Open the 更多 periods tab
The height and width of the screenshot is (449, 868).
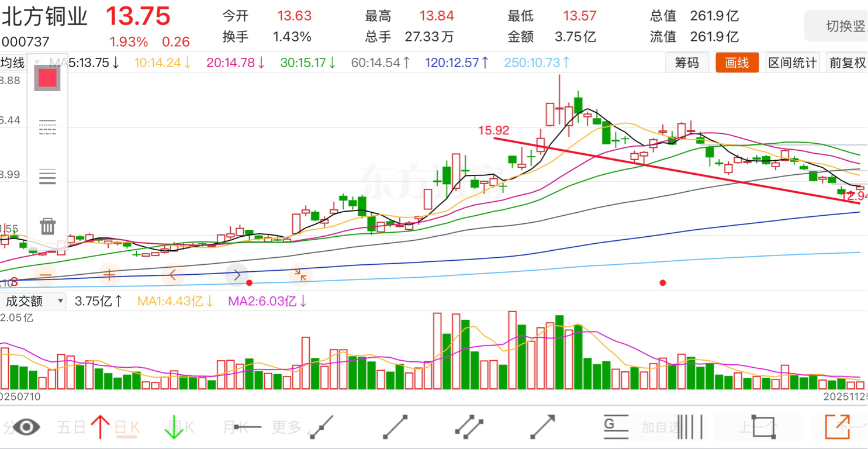287,427
